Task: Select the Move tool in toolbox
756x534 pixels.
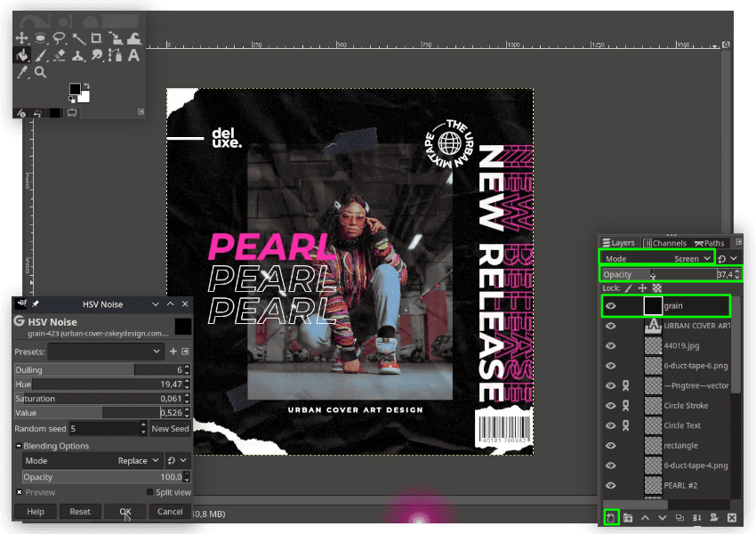Action: click(21, 38)
